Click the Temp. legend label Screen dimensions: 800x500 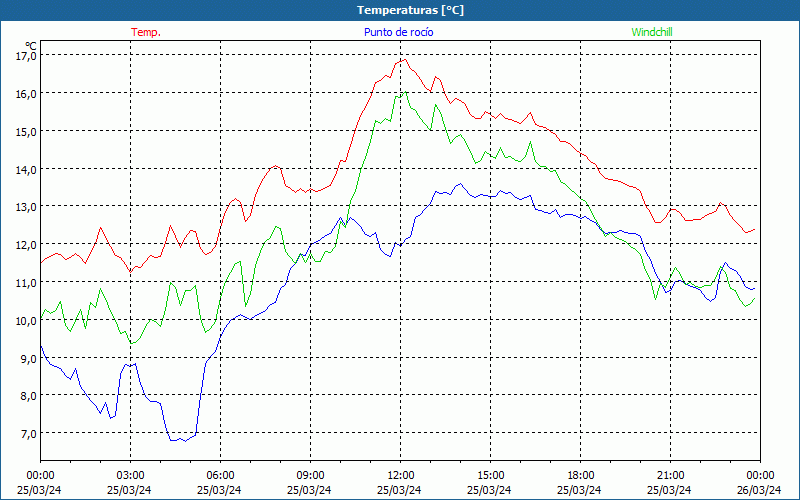tap(146, 32)
